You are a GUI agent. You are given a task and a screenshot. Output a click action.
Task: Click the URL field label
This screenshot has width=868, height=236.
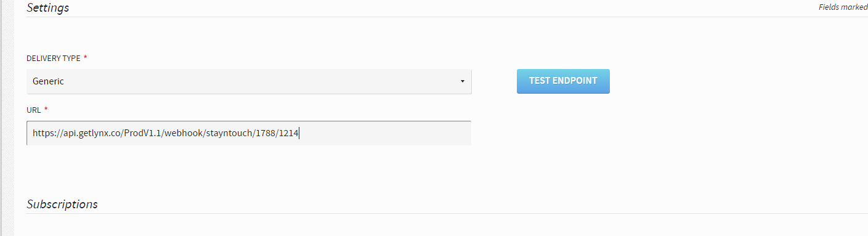coord(33,110)
